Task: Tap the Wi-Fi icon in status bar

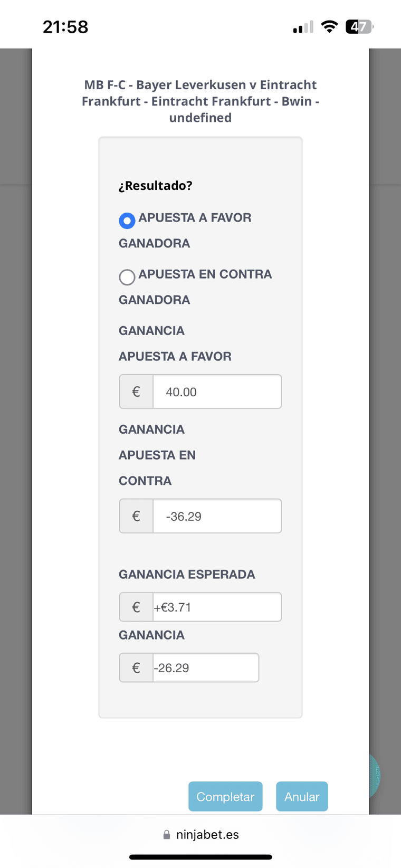Action: click(x=330, y=26)
